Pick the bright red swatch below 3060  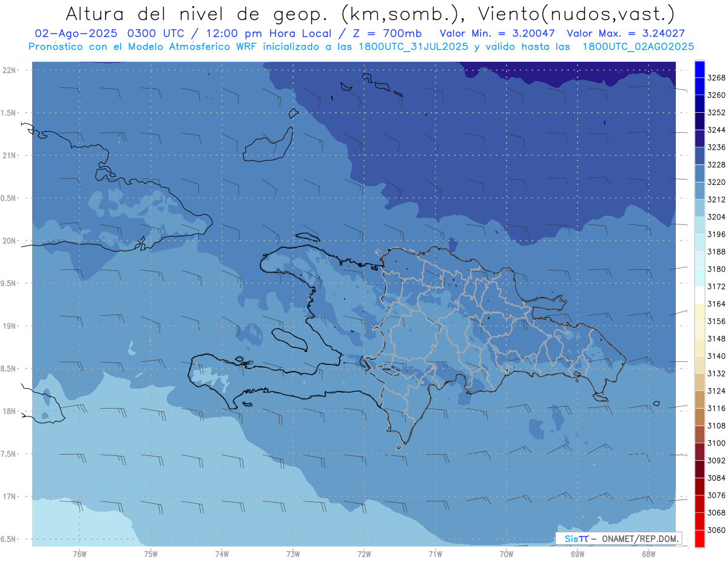[699, 538]
